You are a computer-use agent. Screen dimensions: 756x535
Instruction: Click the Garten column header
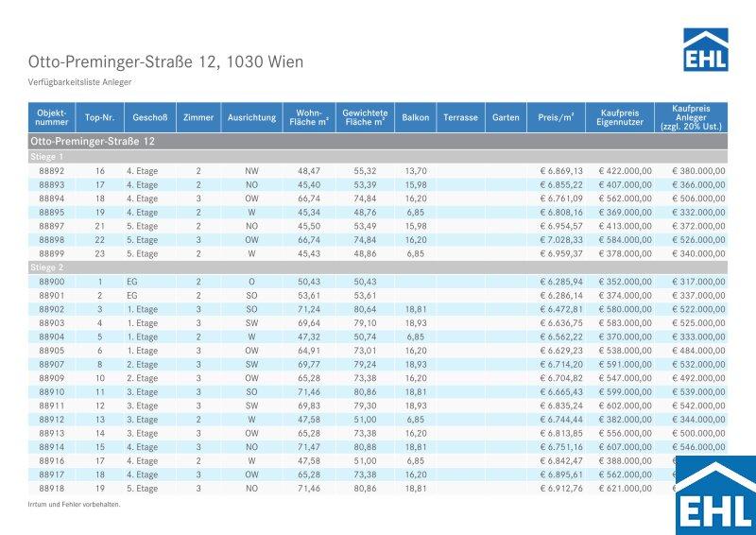tap(506, 118)
